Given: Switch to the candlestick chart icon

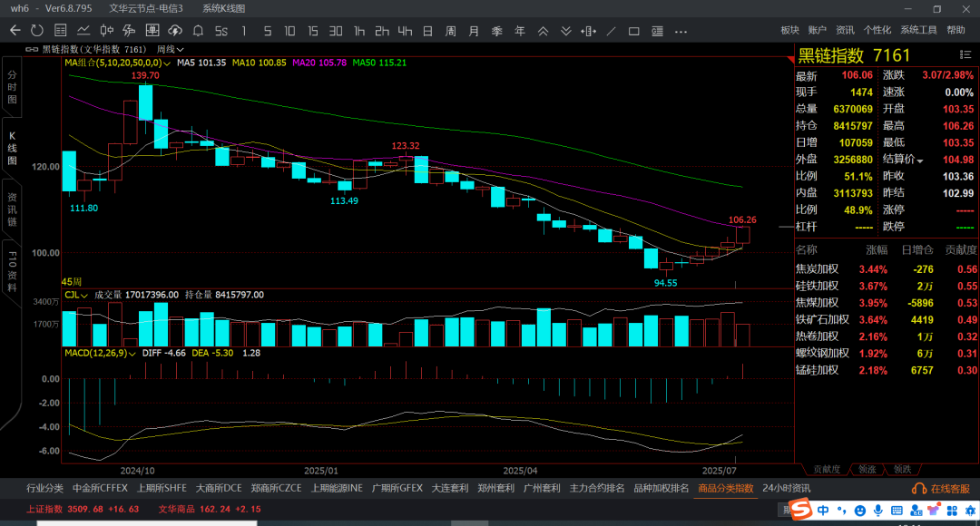Looking at the screenshot, I should coord(107,31).
